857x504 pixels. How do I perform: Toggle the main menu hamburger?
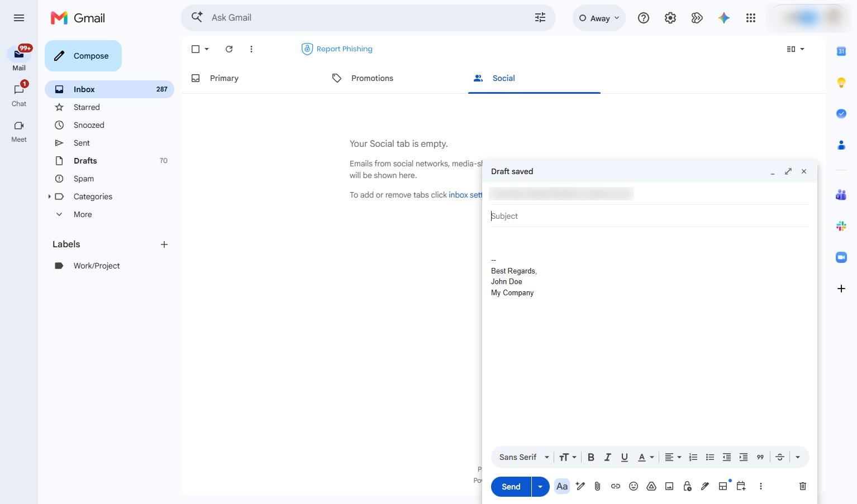pos(19,18)
